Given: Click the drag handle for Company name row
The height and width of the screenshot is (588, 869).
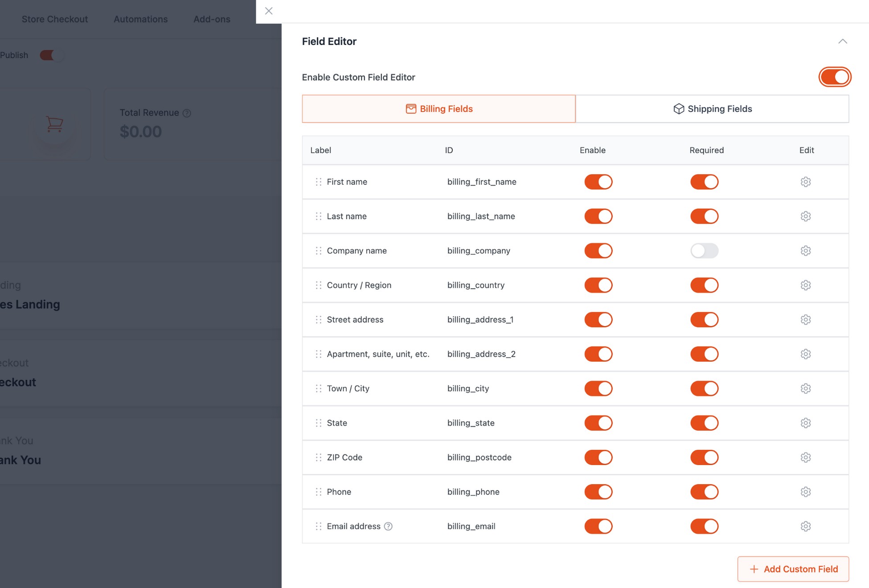Looking at the screenshot, I should point(318,251).
